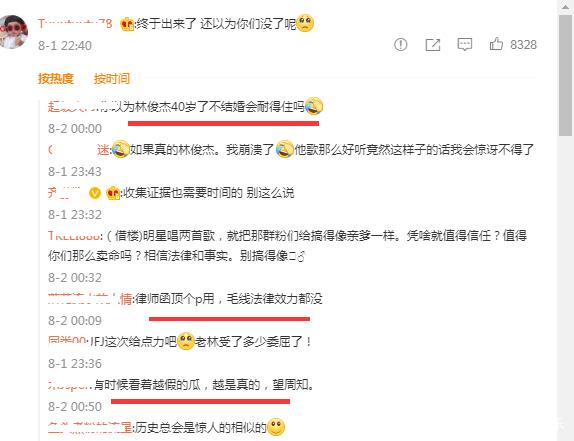Sort replies by 按时间
This screenshot has height=441, width=574.
coord(112,78)
